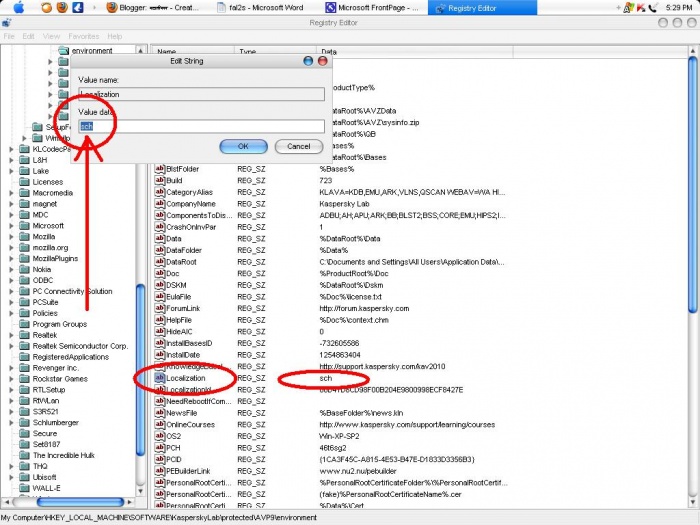This screenshot has height=525, width=700.
Task: Click the blue help button in Edit String
Action: click(308, 61)
